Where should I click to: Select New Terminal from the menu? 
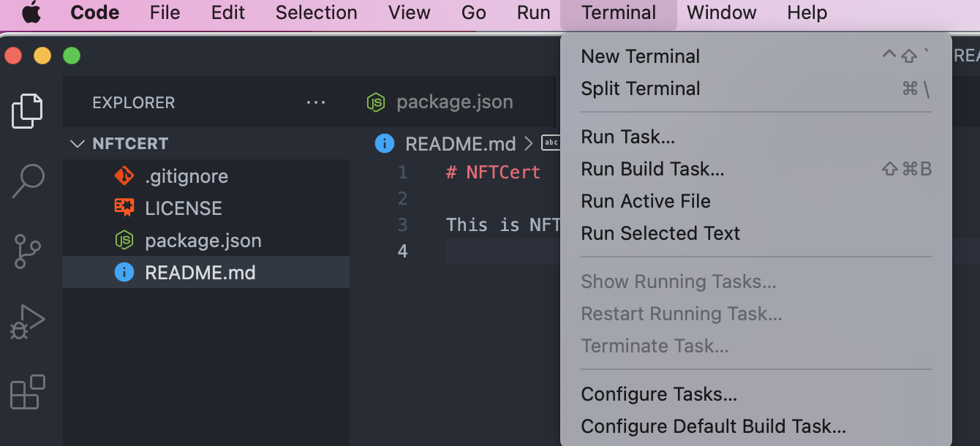point(640,56)
